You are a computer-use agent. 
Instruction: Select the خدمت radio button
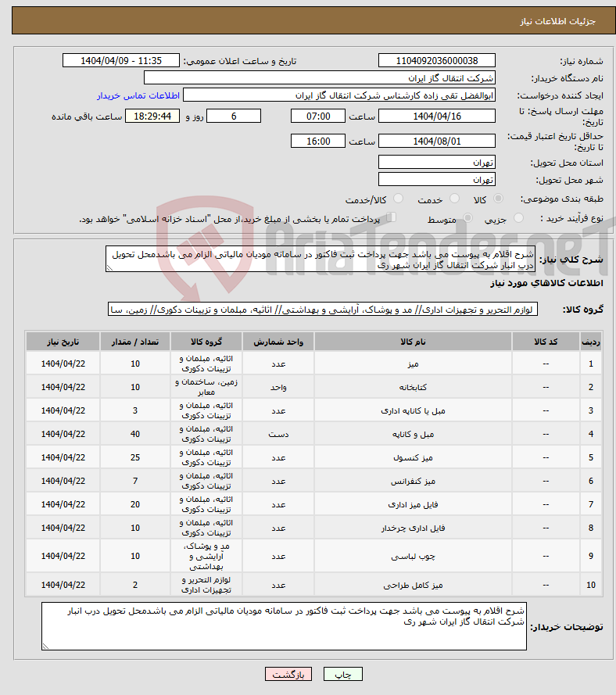click(x=454, y=199)
